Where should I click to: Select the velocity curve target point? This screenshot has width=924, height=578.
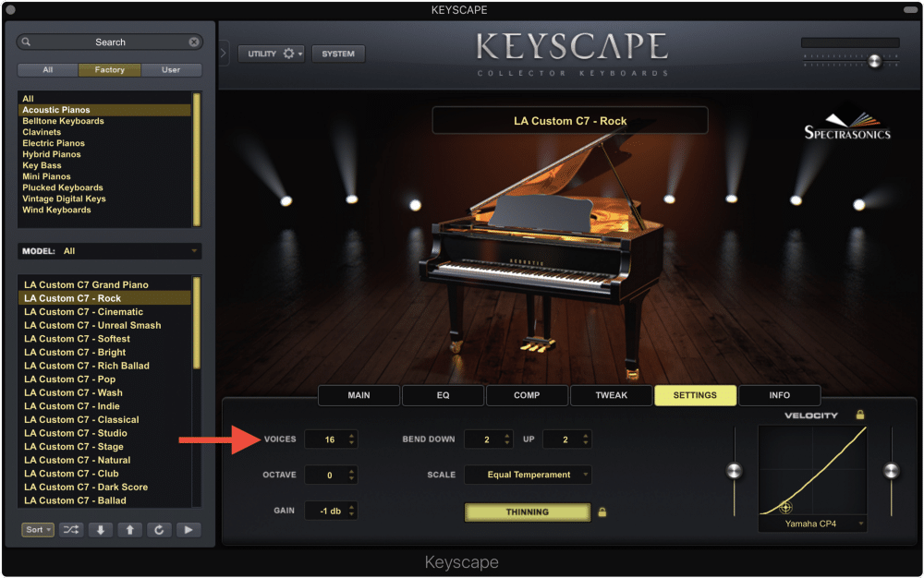coord(785,507)
